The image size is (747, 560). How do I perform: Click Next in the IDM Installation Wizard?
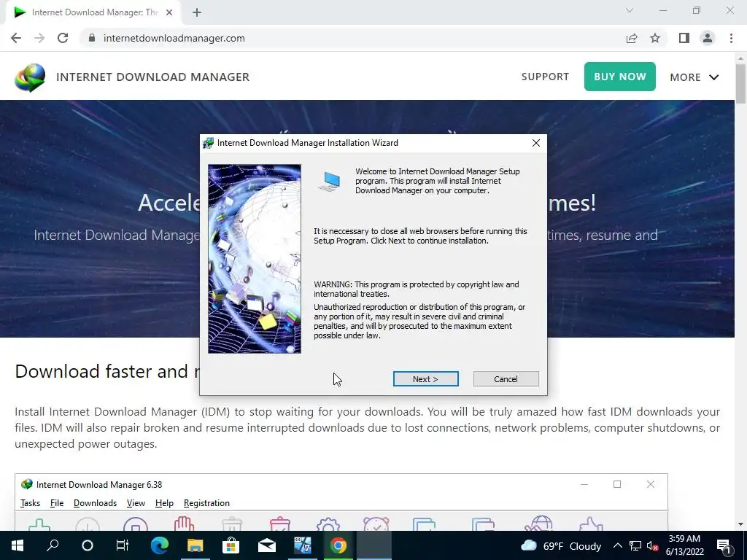point(425,379)
